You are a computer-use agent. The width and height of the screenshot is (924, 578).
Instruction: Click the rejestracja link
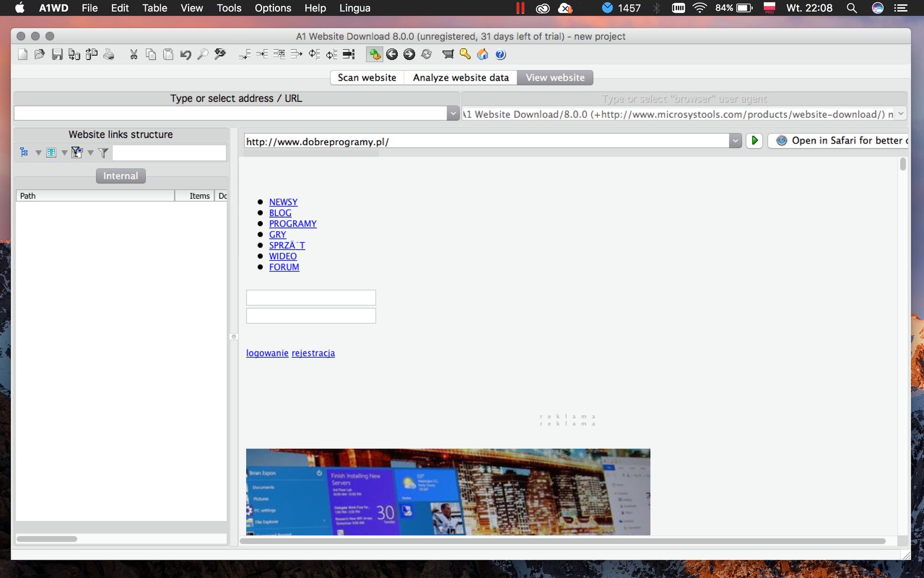[313, 353]
